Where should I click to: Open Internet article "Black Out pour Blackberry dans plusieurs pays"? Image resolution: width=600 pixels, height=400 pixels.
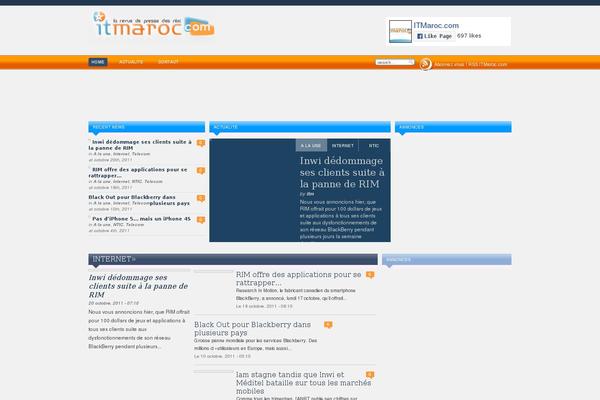pos(253,328)
